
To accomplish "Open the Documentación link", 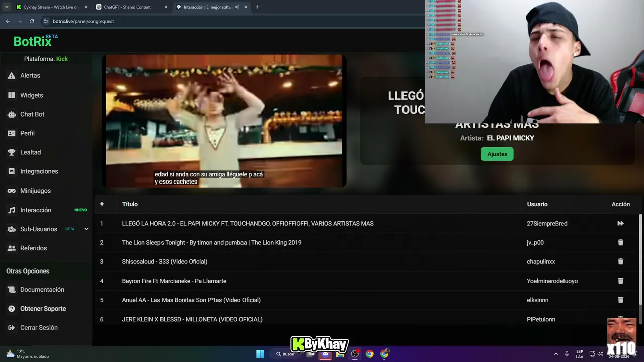I will coord(42,290).
